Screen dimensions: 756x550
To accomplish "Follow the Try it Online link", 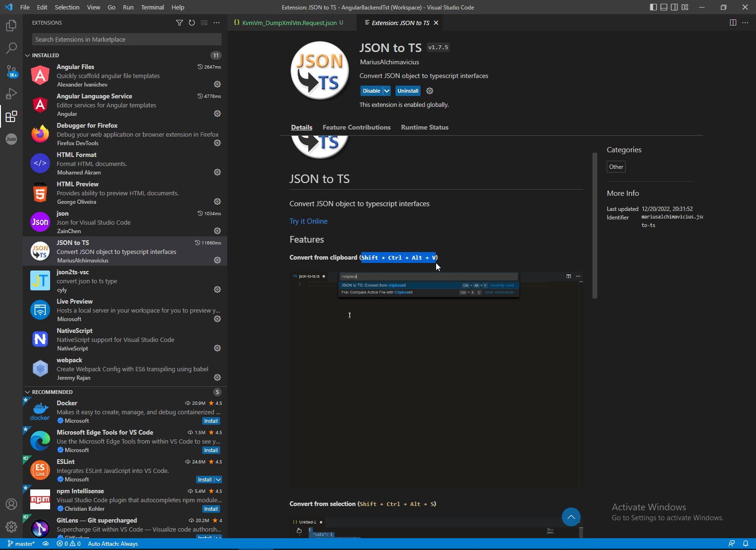I will [x=309, y=221].
